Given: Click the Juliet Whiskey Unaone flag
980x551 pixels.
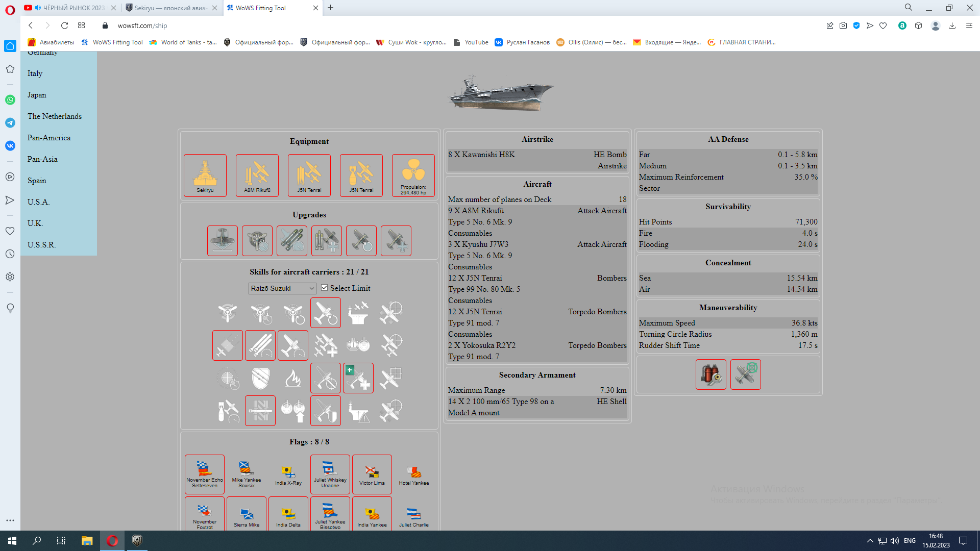Looking at the screenshot, I should point(330,474).
